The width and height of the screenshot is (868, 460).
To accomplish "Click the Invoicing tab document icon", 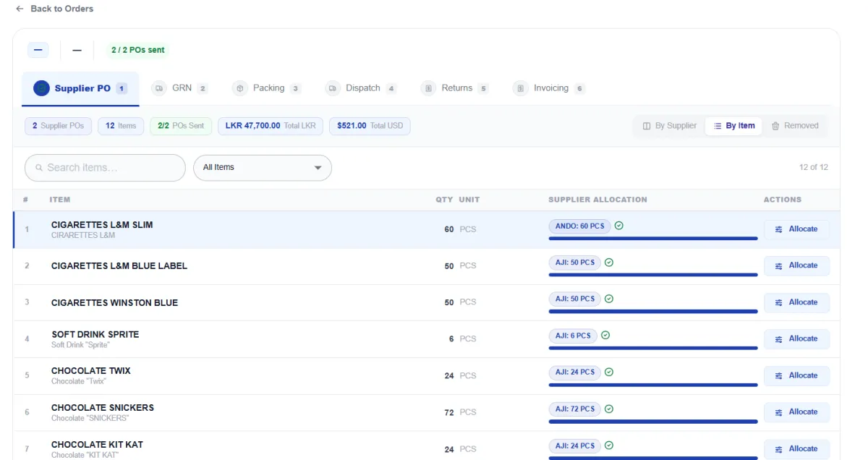I will click(521, 88).
